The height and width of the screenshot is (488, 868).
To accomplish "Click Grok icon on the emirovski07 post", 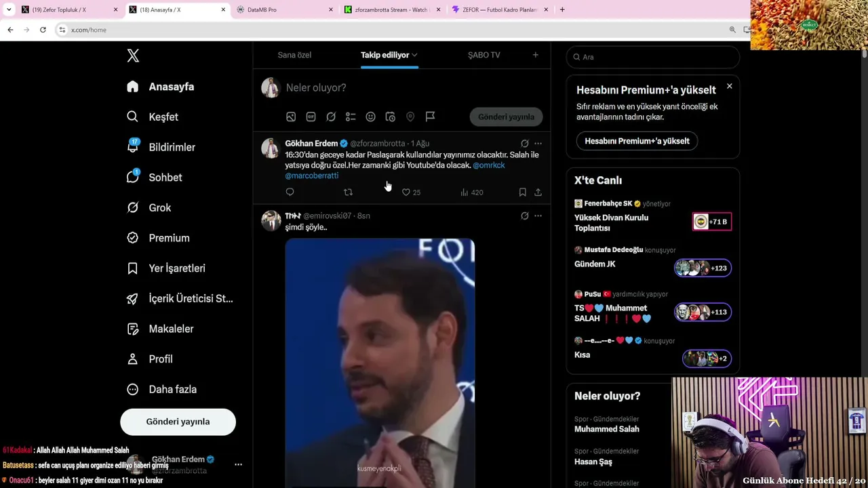I will [524, 216].
